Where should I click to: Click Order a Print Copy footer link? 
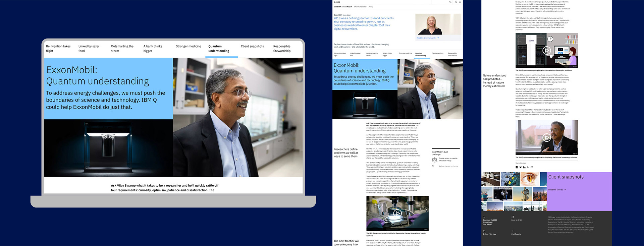point(489,234)
